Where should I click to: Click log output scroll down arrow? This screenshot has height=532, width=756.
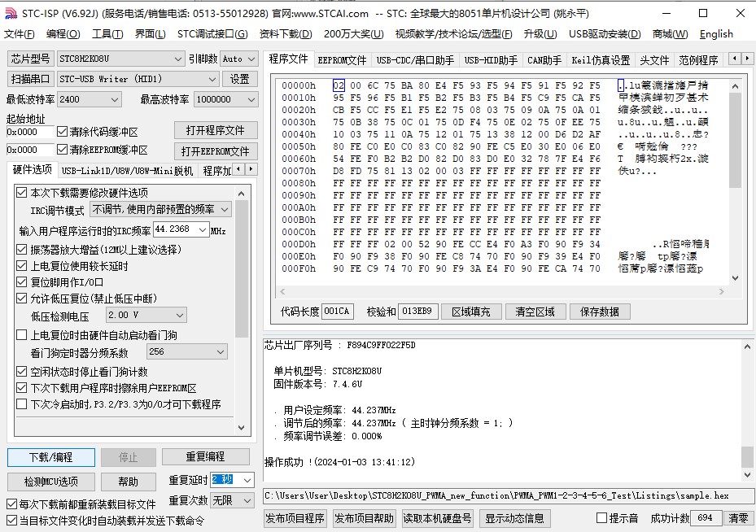[x=747, y=475]
